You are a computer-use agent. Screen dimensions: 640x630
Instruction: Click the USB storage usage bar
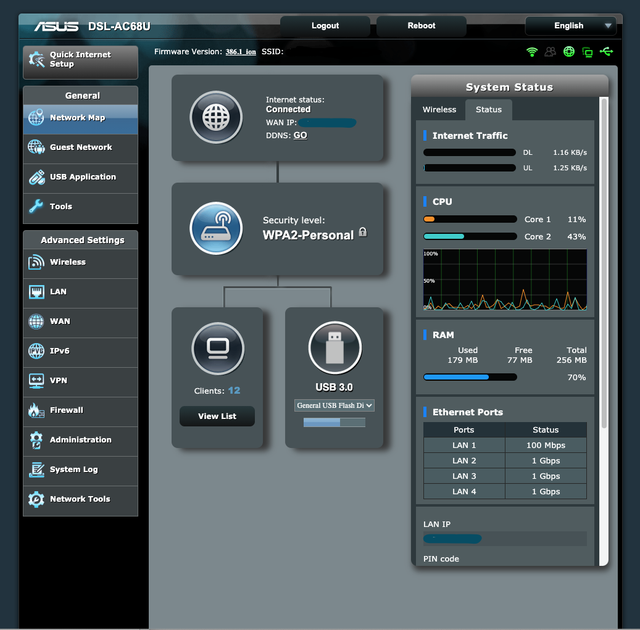[334, 422]
